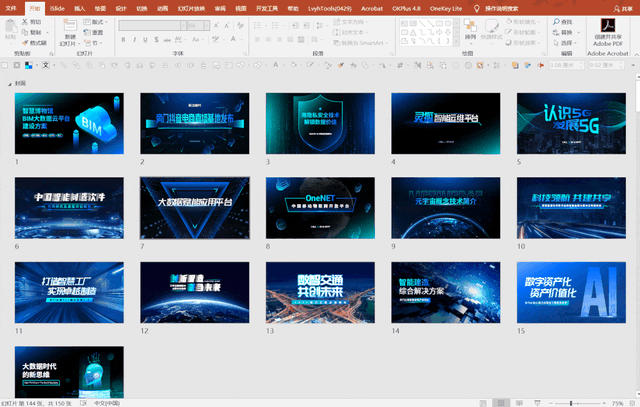Click the Share (共享) button
This screenshot has width=640, height=407.
point(622,9)
